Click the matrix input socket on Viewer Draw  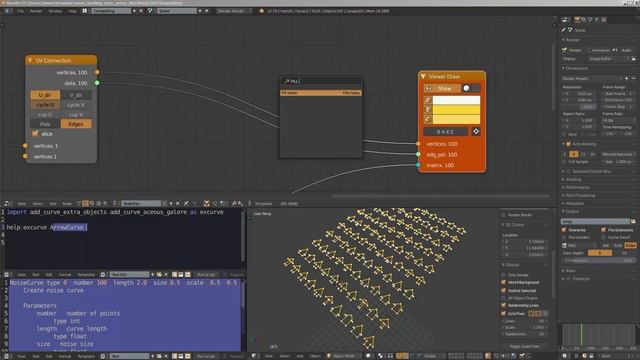pos(418,165)
